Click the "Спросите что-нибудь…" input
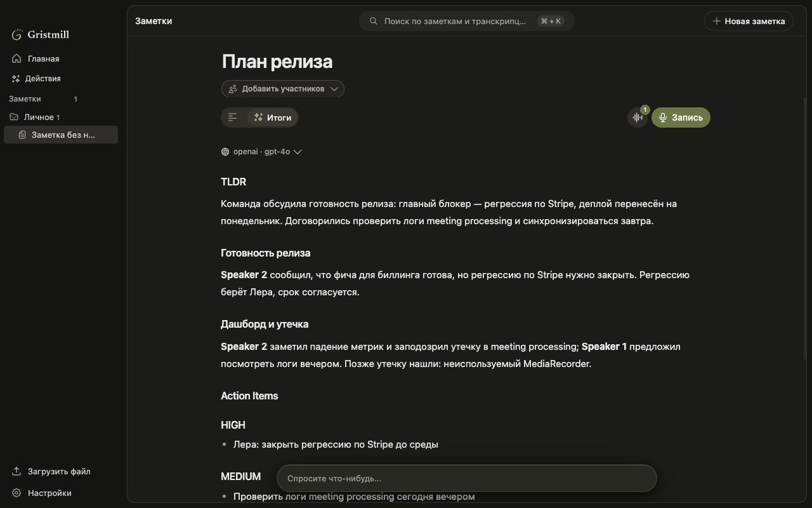The image size is (812, 508). point(467,478)
